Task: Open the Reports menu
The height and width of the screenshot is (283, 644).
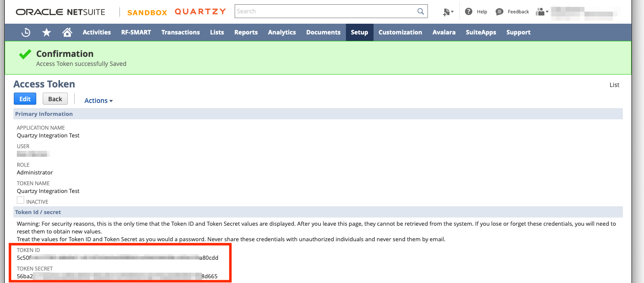Action: 246,32
